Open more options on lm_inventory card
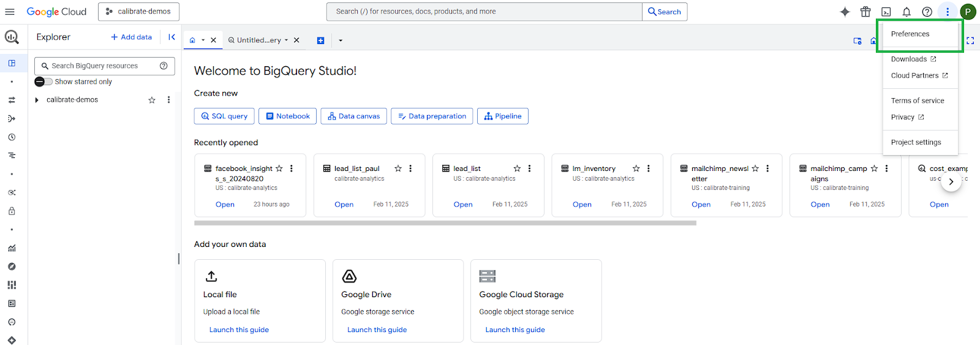This screenshot has height=345, width=980. (649, 169)
